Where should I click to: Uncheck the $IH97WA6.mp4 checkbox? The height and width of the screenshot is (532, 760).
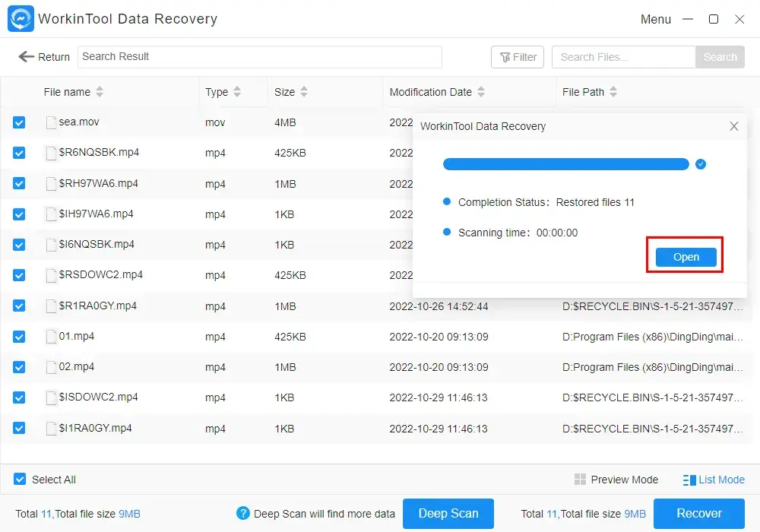click(19, 214)
